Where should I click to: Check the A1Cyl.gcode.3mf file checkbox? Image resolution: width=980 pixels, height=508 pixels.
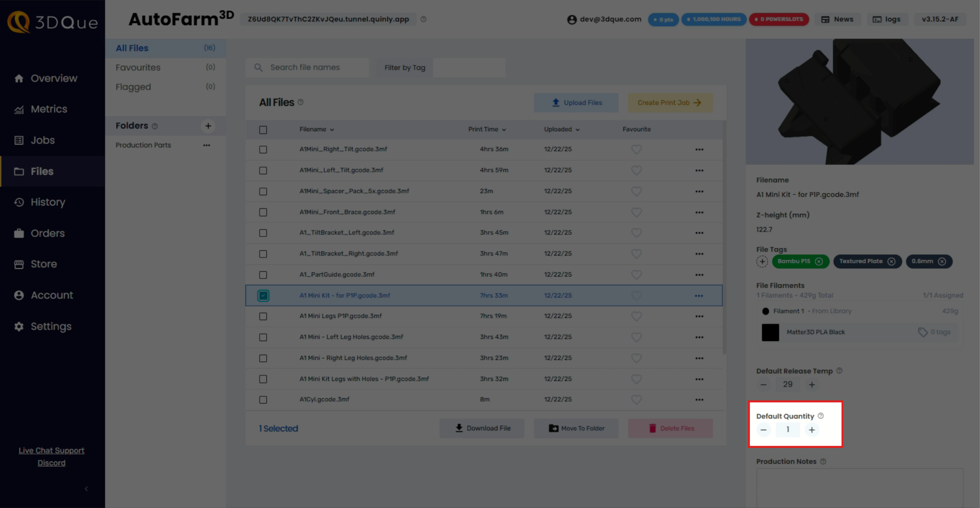coord(263,400)
